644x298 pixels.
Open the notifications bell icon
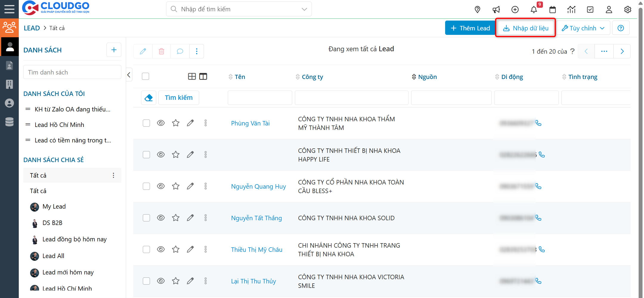point(534,10)
